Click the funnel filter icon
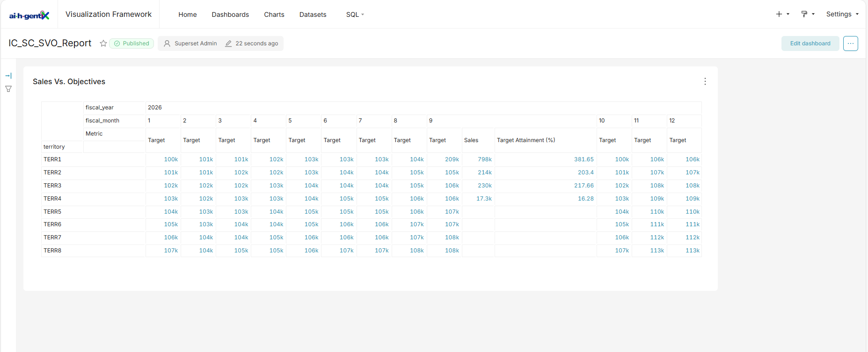868x352 pixels. pyautogui.click(x=8, y=89)
